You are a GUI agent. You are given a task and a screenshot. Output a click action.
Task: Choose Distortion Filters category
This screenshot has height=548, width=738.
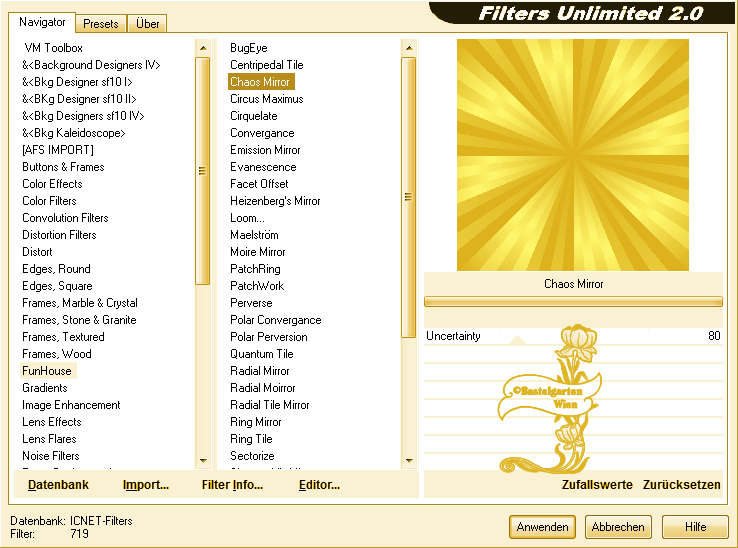[x=59, y=234]
